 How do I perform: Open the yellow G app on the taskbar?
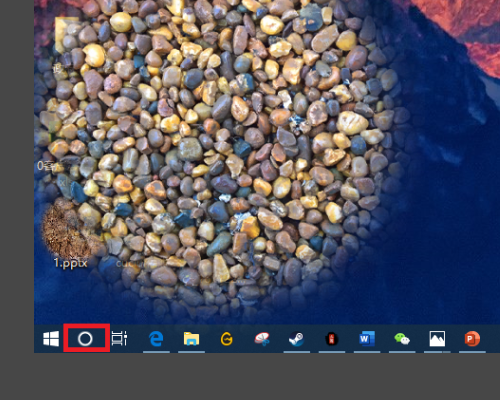(x=226, y=339)
